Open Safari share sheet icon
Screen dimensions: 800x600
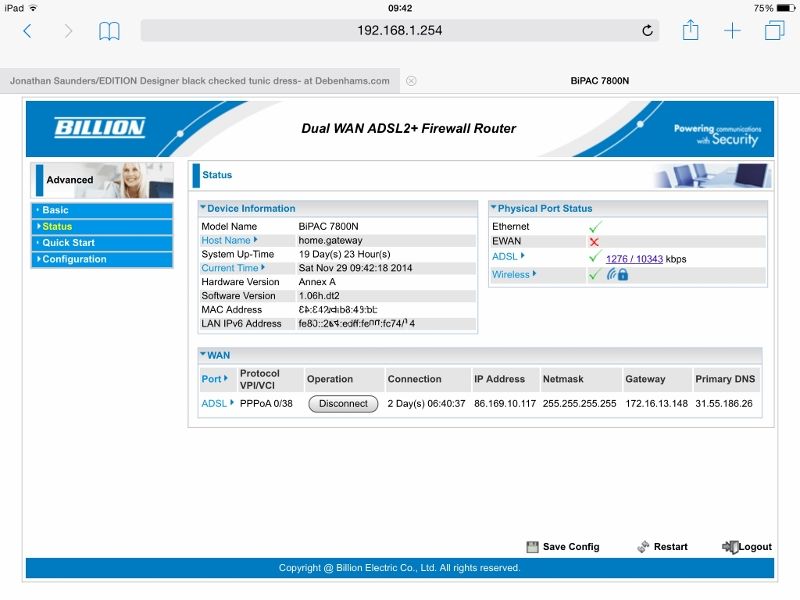coord(690,30)
